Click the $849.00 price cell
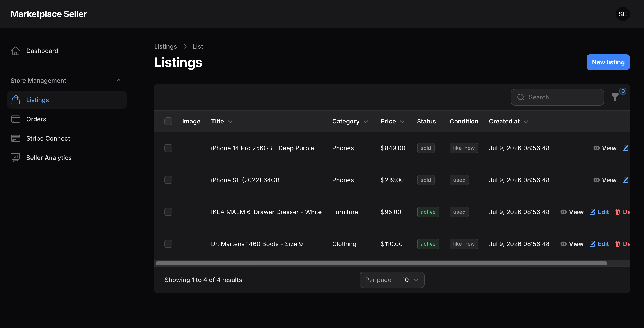This screenshot has width=644, height=328. [x=393, y=148]
